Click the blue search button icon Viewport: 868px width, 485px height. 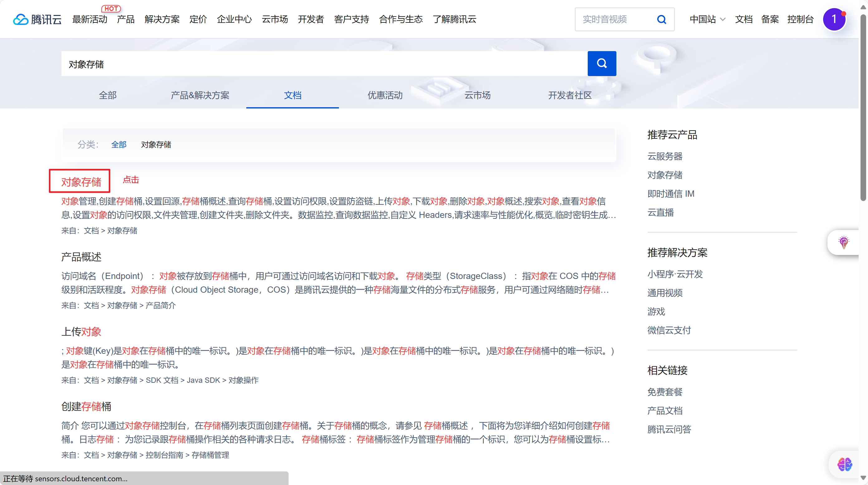(601, 63)
